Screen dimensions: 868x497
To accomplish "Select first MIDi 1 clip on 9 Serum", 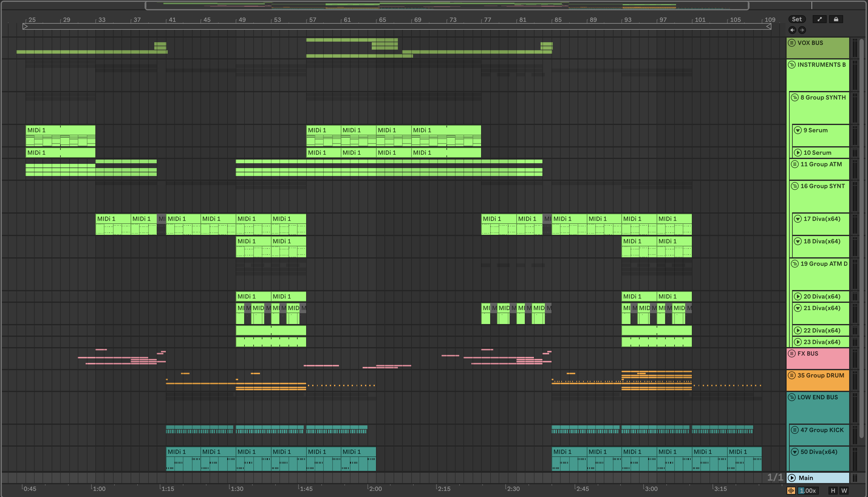I will pyautogui.click(x=60, y=136).
